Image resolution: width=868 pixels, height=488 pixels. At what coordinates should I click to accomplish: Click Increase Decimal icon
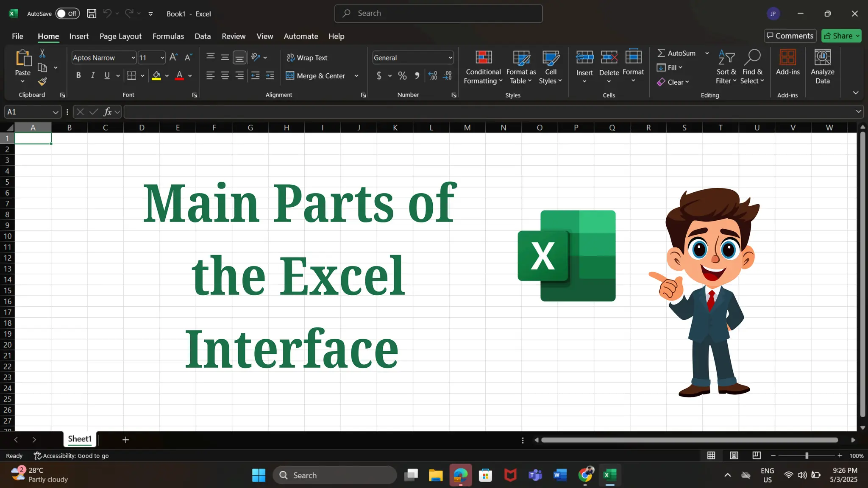click(x=433, y=75)
